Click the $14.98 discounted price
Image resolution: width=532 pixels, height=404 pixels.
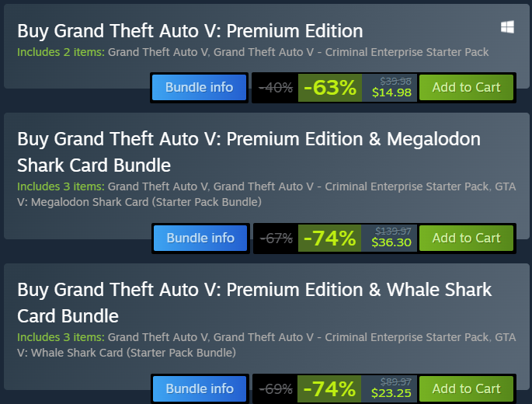pos(391,92)
